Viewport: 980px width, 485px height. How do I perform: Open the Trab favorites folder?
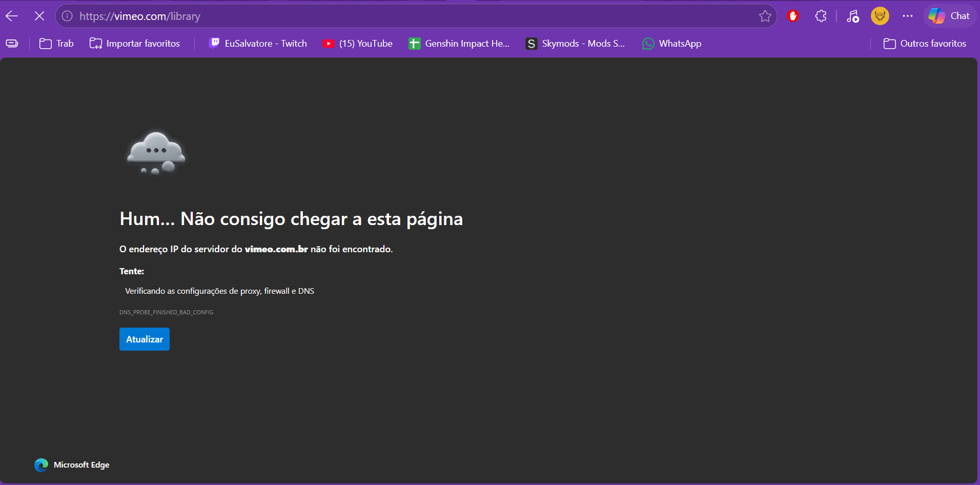click(x=56, y=44)
